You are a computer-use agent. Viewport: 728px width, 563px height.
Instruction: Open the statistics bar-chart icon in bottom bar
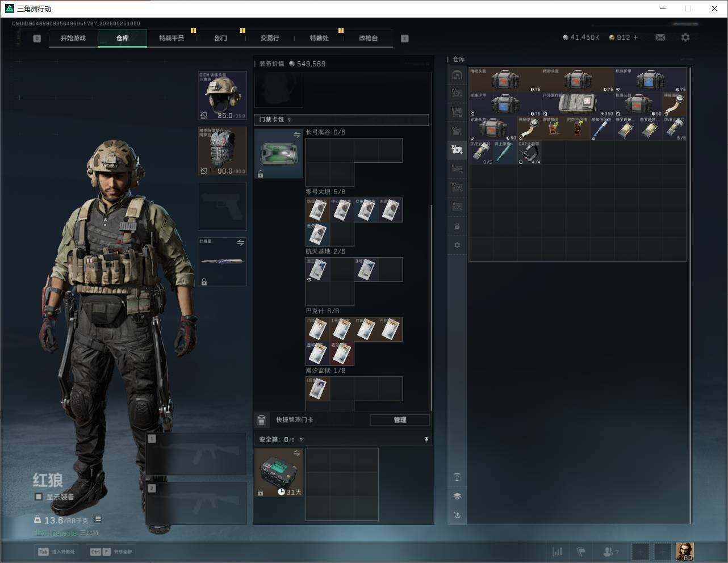click(558, 552)
